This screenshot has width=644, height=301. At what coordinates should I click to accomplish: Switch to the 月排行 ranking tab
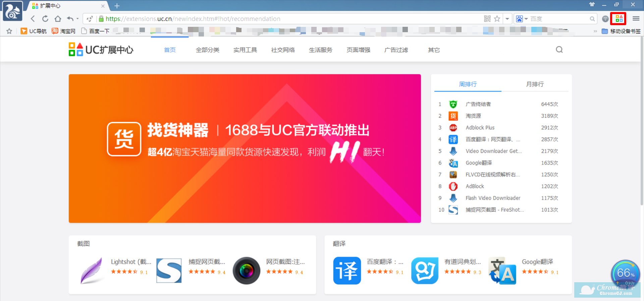535,84
